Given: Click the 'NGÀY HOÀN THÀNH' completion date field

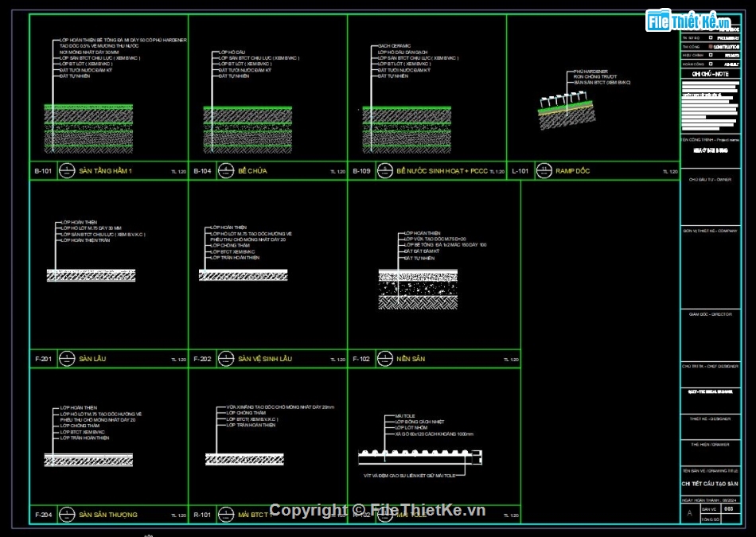Looking at the screenshot, I should click(x=710, y=500).
